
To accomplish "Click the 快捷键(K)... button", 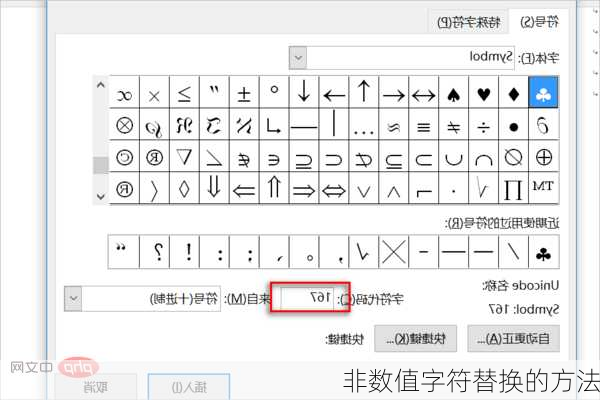I will point(416,338).
